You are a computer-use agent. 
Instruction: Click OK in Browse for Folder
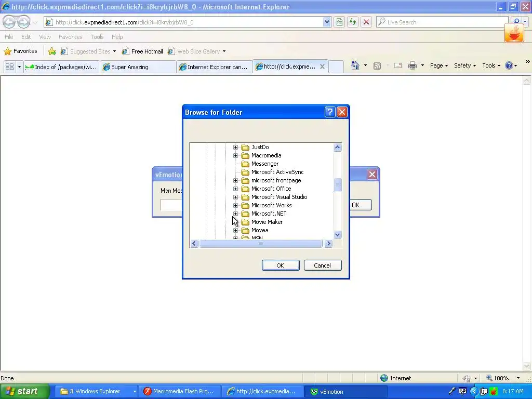click(281, 265)
